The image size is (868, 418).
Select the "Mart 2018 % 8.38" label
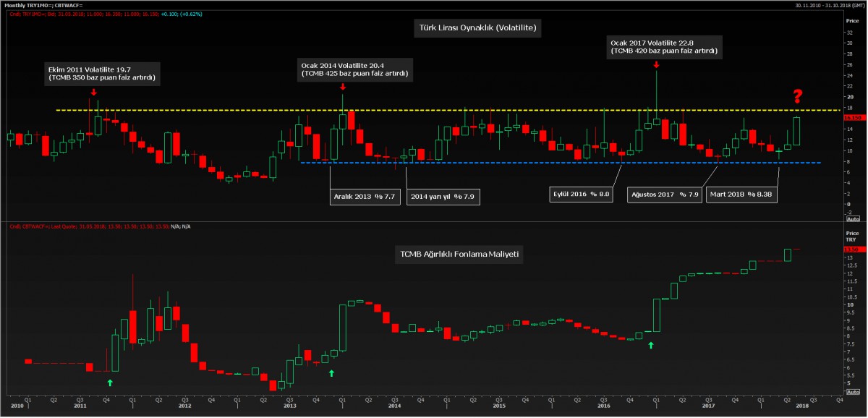coord(741,195)
